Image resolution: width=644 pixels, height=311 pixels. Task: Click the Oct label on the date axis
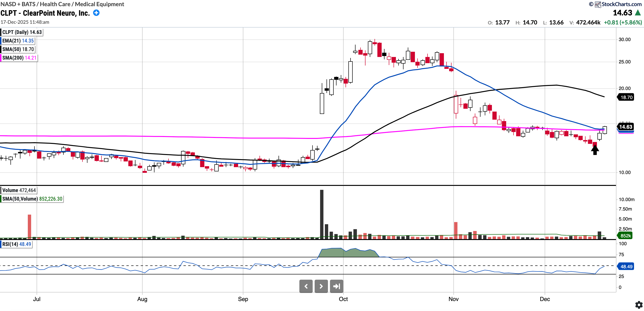coord(343,299)
